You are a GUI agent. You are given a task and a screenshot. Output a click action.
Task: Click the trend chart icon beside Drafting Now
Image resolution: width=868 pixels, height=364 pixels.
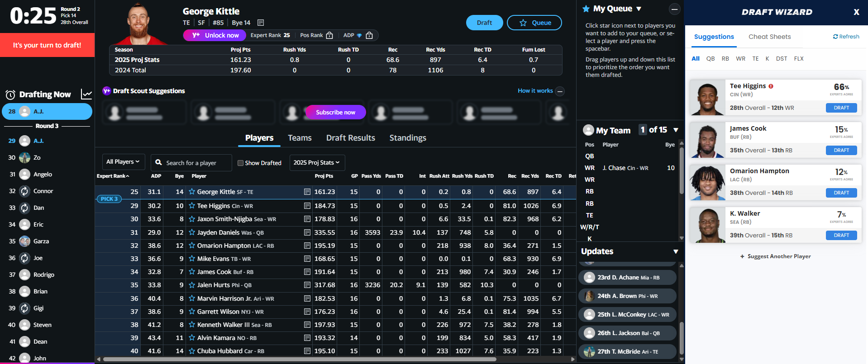tap(86, 94)
